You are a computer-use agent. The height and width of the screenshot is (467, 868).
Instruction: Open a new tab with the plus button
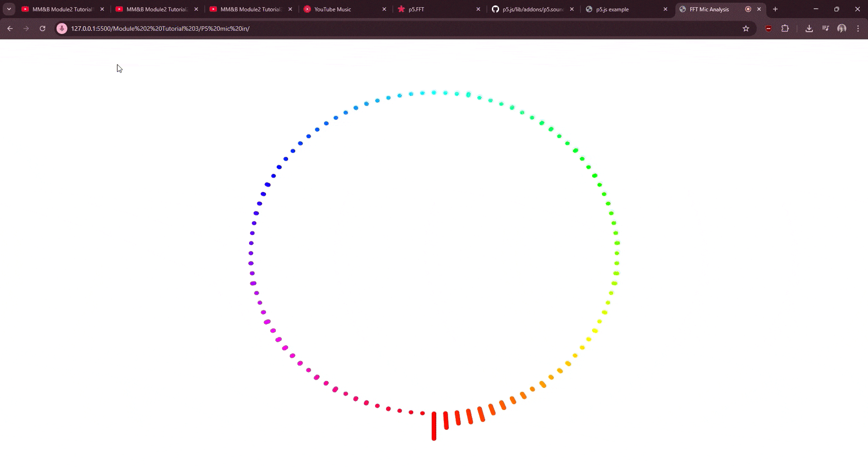click(x=775, y=9)
